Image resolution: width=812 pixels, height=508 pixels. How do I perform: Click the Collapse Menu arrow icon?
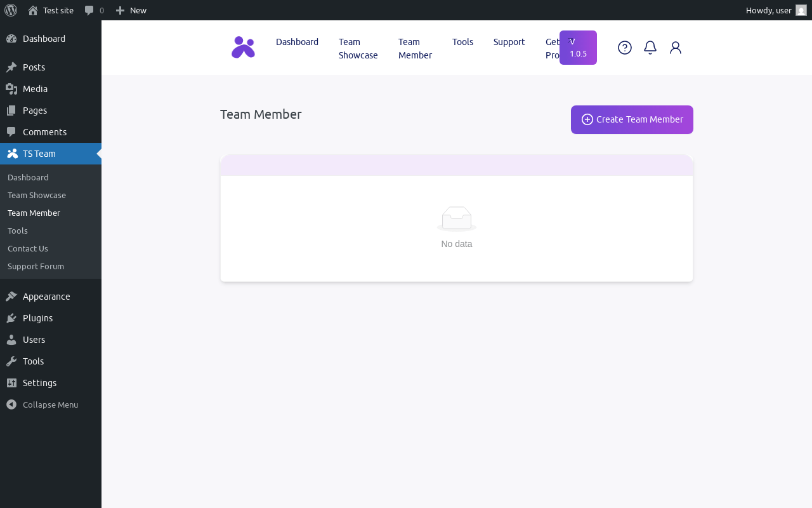click(x=11, y=404)
